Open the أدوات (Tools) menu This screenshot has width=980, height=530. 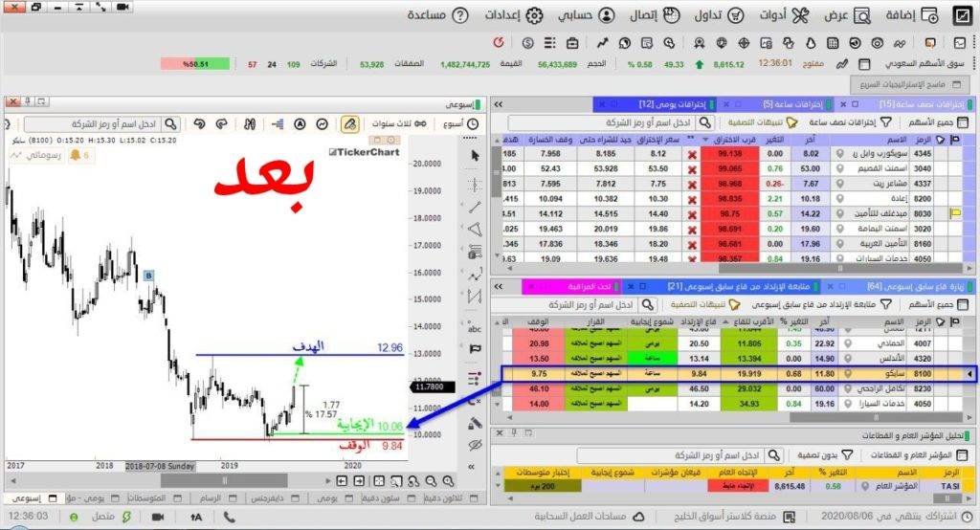785,15
